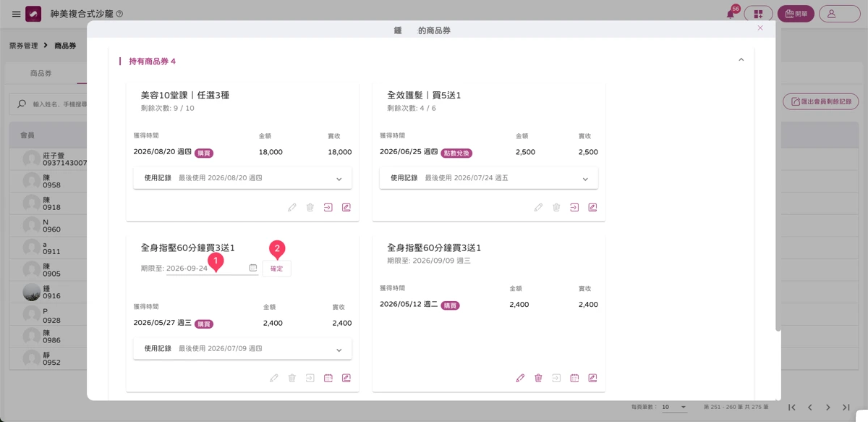This screenshot has width=868, height=422.
Task: Click the salon app logo icon
Action: [x=33, y=14]
